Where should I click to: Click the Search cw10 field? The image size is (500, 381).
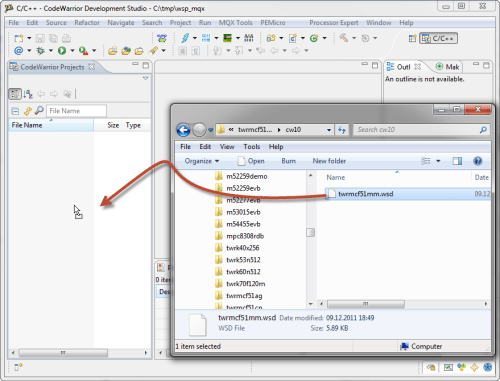[422, 130]
